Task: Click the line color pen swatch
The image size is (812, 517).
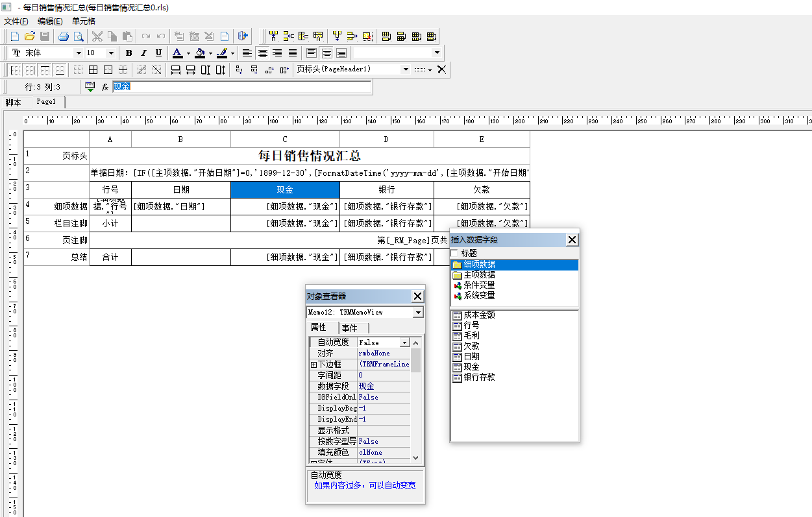Action: (x=223, y=53)
